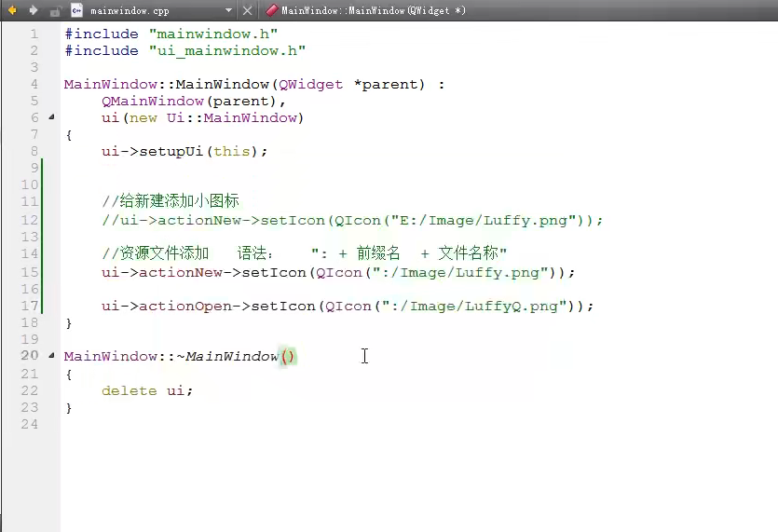Click the this keyword on line 8
This screenshot has height=532, width=778.
pyautogui.click(x=232, y=151)
